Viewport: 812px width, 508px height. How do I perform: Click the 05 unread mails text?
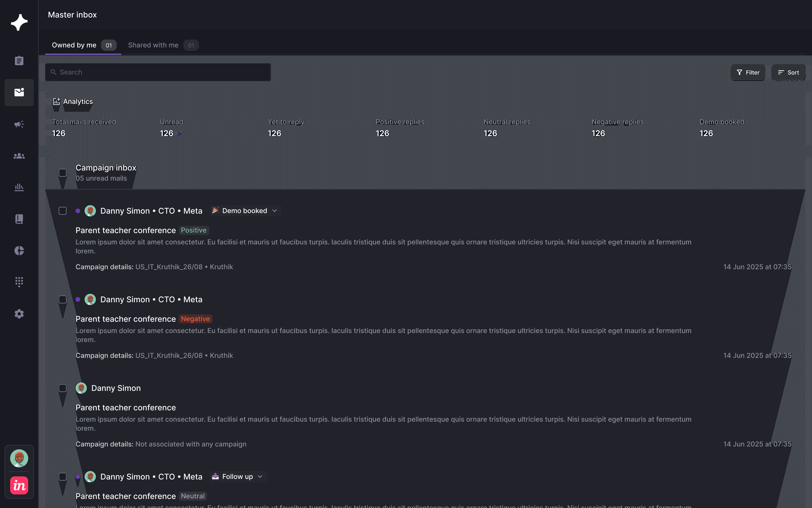pyautogui.click(x=101, y=178)
